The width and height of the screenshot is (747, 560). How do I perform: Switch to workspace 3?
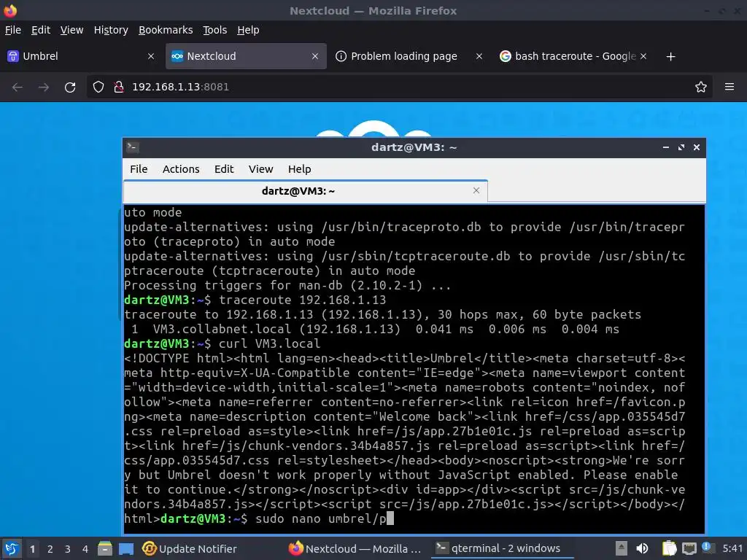68,549
